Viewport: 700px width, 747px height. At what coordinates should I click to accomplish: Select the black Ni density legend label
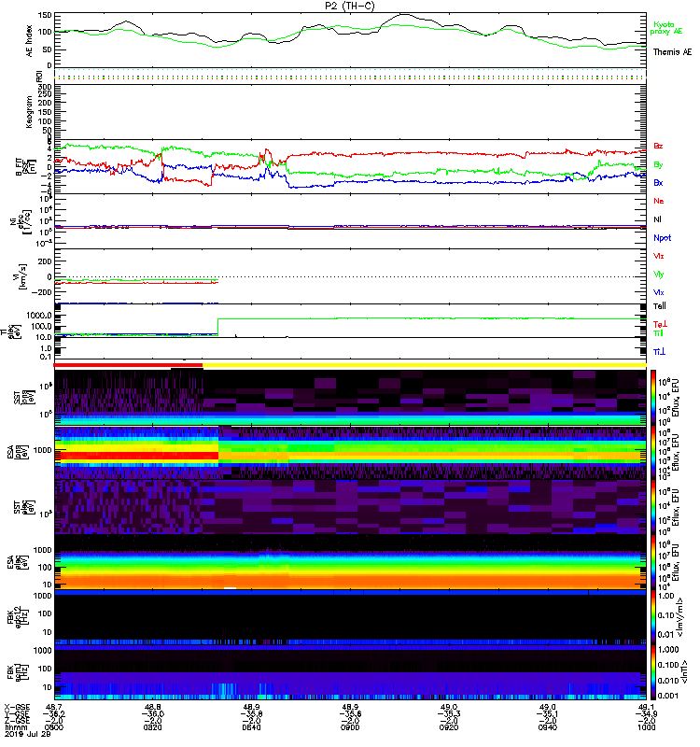pos(658,219)
